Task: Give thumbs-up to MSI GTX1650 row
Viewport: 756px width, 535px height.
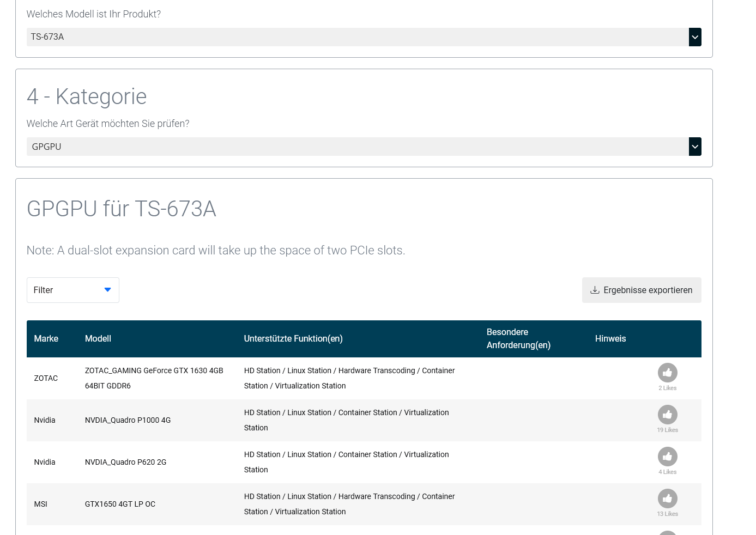Action: point(667,498)
